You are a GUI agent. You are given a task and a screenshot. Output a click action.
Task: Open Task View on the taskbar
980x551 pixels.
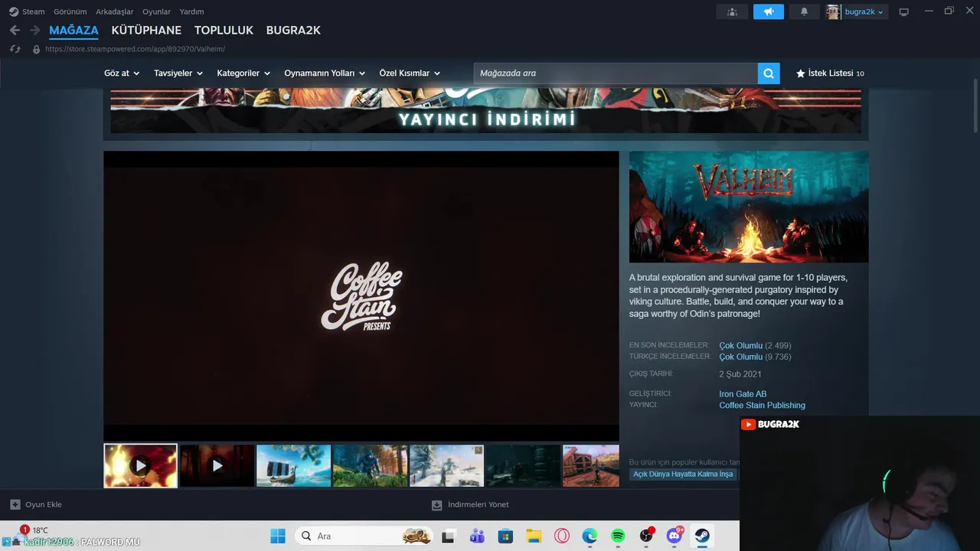tap(448, 536)
